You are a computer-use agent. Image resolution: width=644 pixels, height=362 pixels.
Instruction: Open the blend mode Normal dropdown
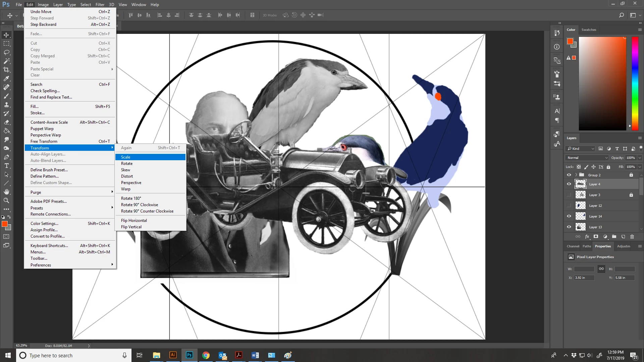pos(587,158)
